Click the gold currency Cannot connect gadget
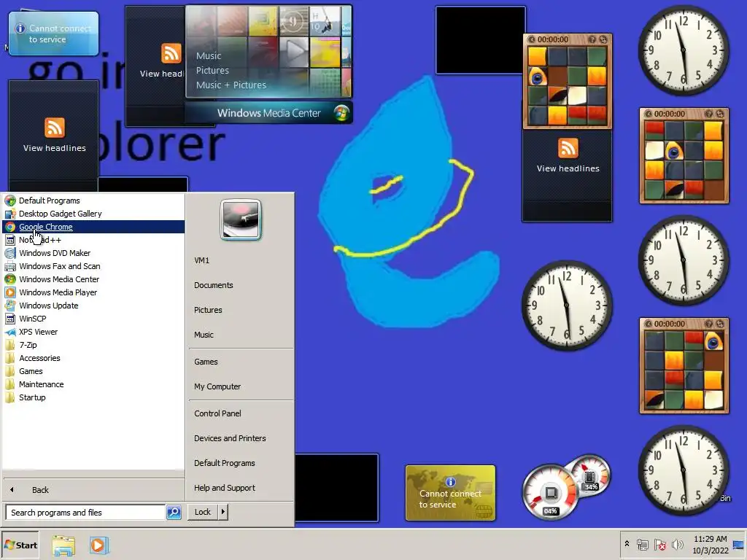Image resolution: width=747 pixels, height=560 pixels. tap(450, 493)
